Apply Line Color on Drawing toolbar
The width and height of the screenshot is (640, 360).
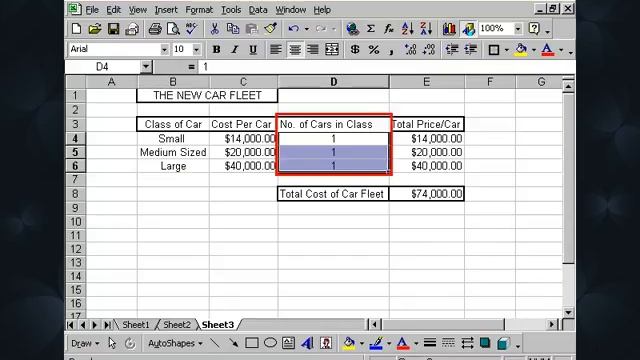[x=376, y=343]
